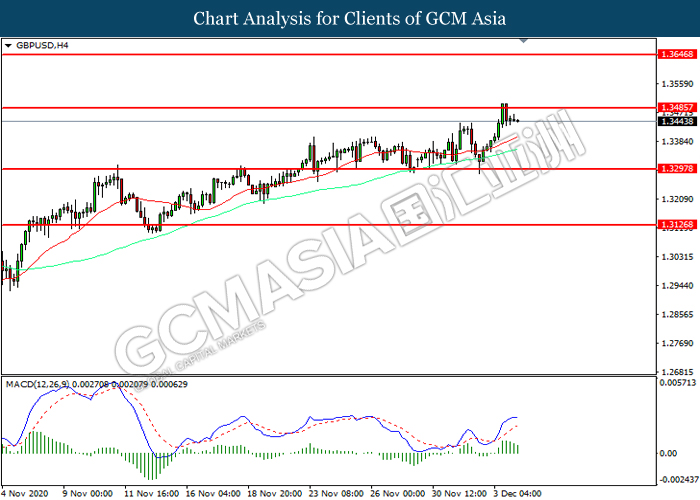Click the MACD scale value -0.002437
The height and width of the screenshot is (500, 700).
pyautogui.click(x=679, y=480)
